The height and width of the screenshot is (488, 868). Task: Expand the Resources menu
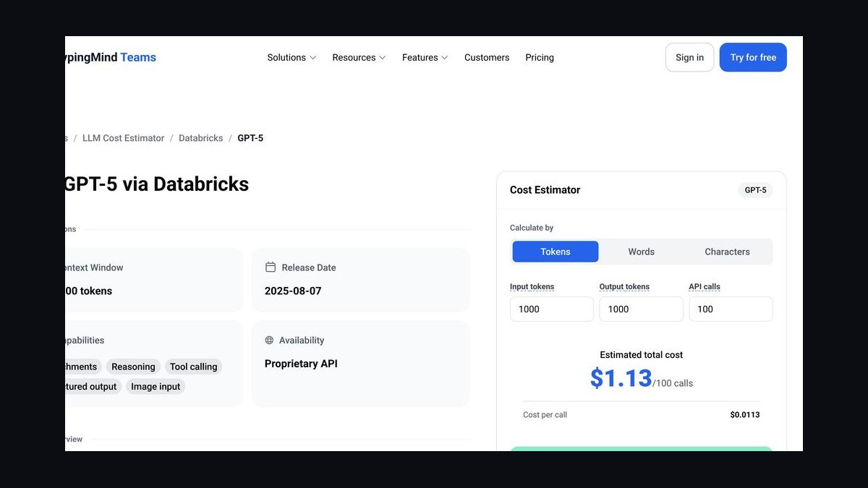click(359, 58)
